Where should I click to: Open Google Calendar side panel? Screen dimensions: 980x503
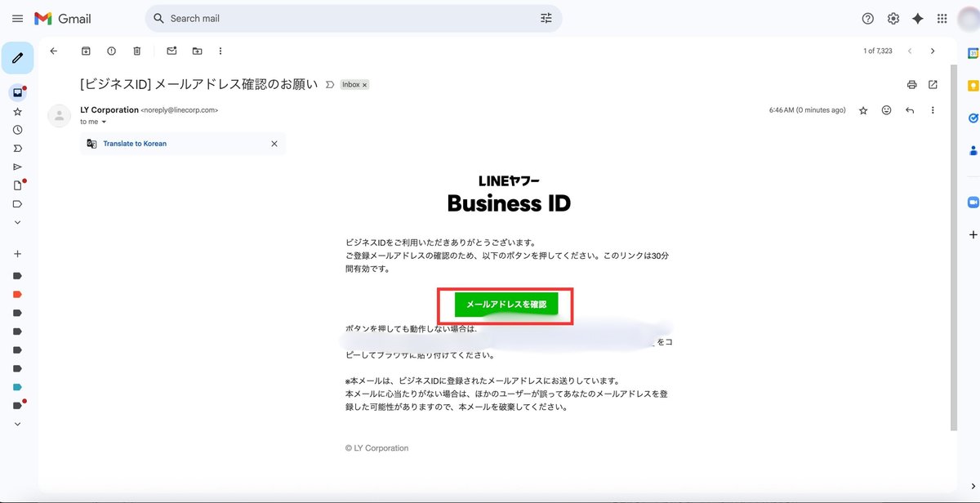point(973,53)
